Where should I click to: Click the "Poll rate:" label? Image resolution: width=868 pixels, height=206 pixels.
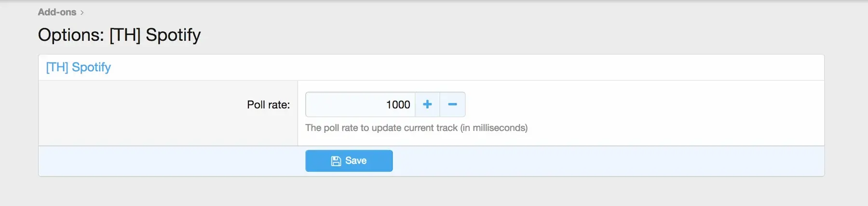[268, 104]
